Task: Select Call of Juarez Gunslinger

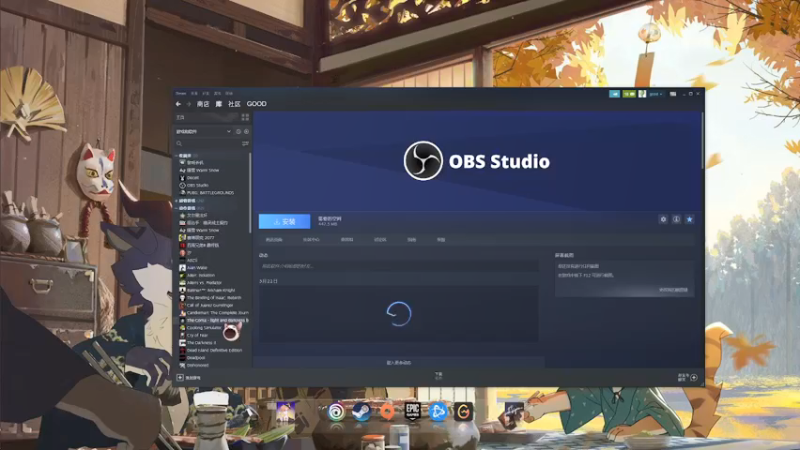Action: [209, 305]
